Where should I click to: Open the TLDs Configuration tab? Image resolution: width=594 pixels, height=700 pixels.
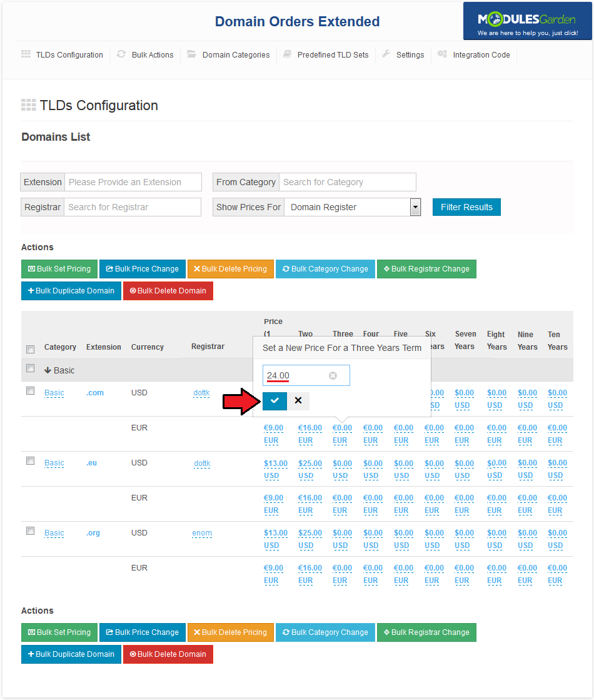click(x=69, y=55)
